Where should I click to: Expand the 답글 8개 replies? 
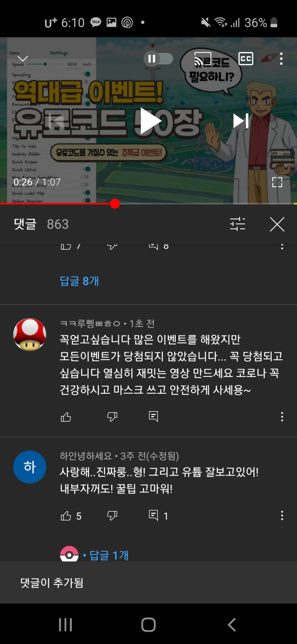click(x=80, y=281)
